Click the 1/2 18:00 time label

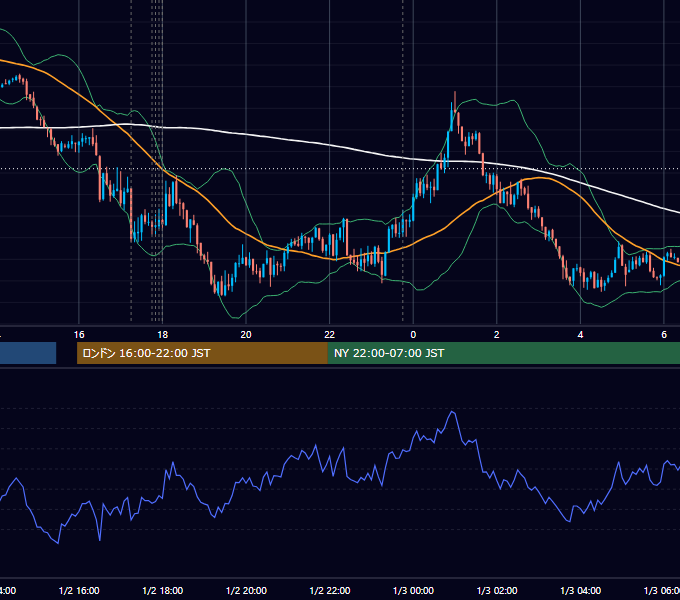(x=163, y=590)
